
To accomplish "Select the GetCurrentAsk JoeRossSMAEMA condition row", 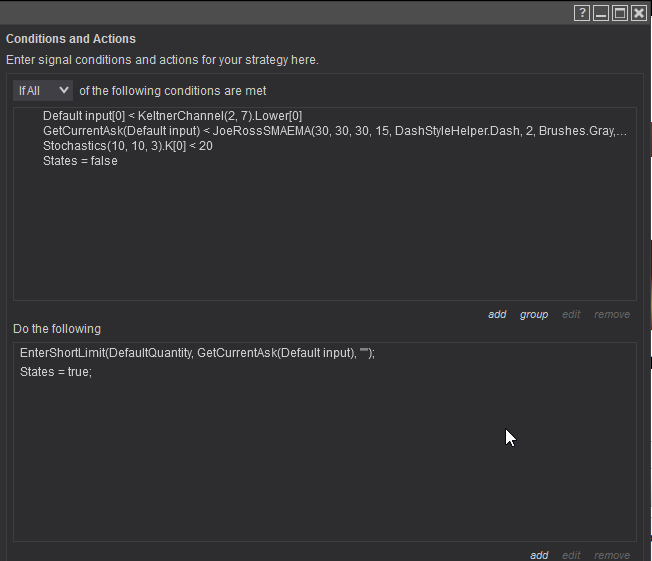I will [x=335, y=131].
